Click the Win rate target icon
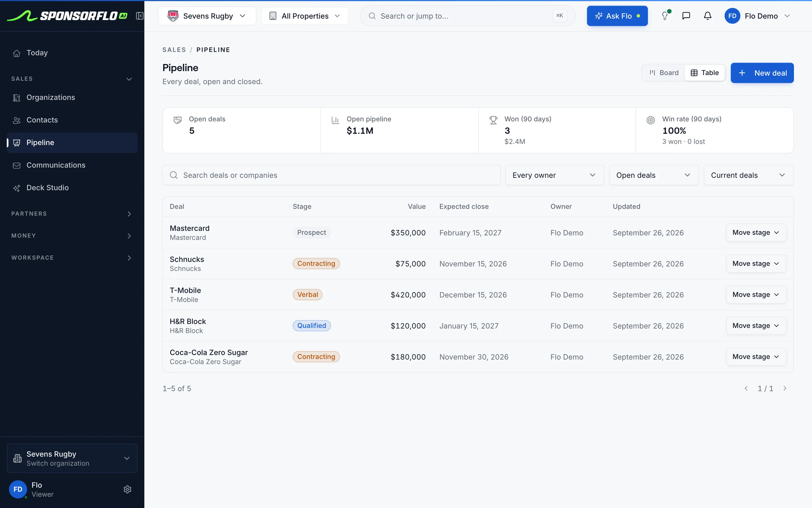Screen dimensions: 812x508 [651, 120]
